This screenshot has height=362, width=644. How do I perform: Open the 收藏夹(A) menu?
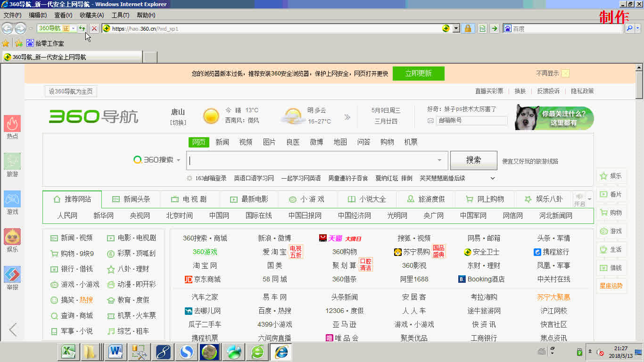click(x=92, y=15)
